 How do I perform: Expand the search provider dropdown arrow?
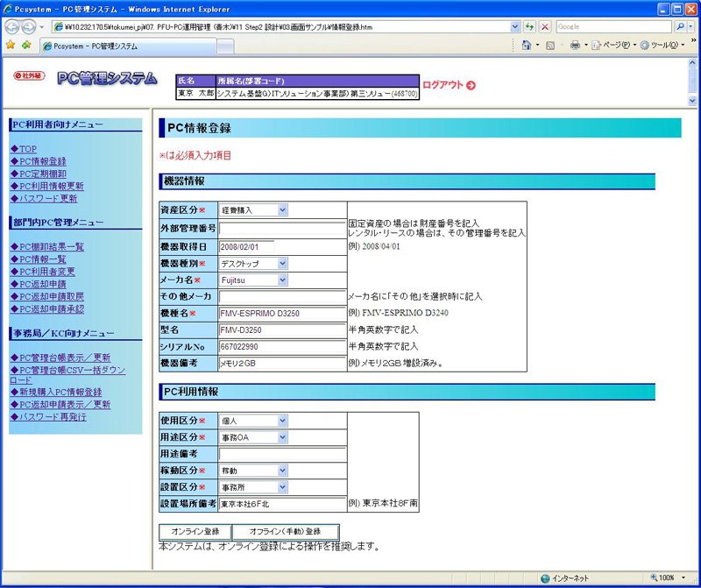pyautogui.click(x=690, y=27)
